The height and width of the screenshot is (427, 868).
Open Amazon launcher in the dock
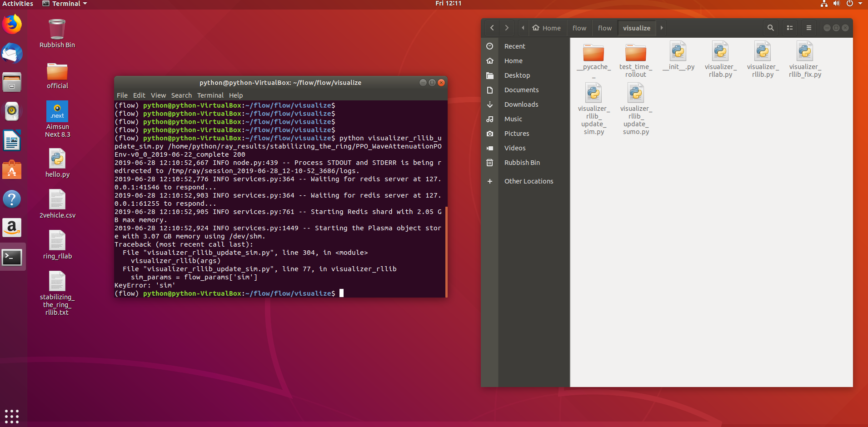pyautogui.click(x=12, y=228)
